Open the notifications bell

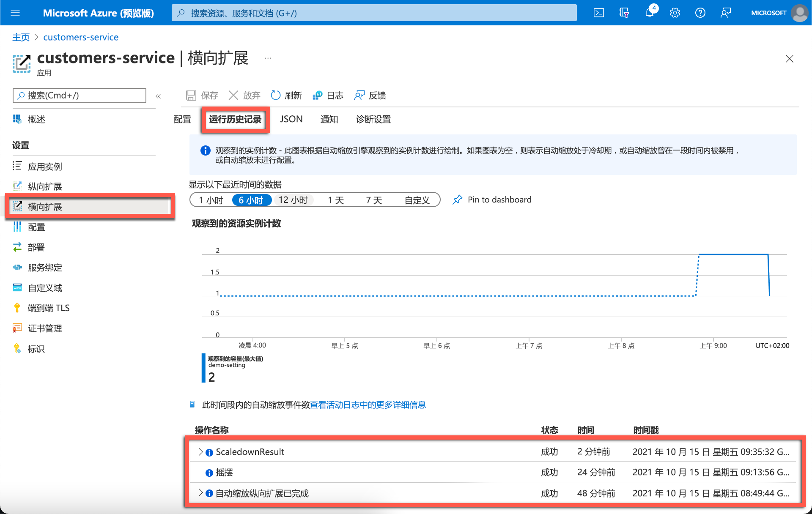coord(650,13)
